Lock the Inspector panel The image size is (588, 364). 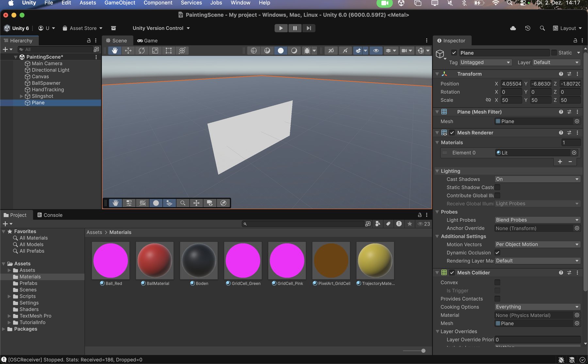575,40
